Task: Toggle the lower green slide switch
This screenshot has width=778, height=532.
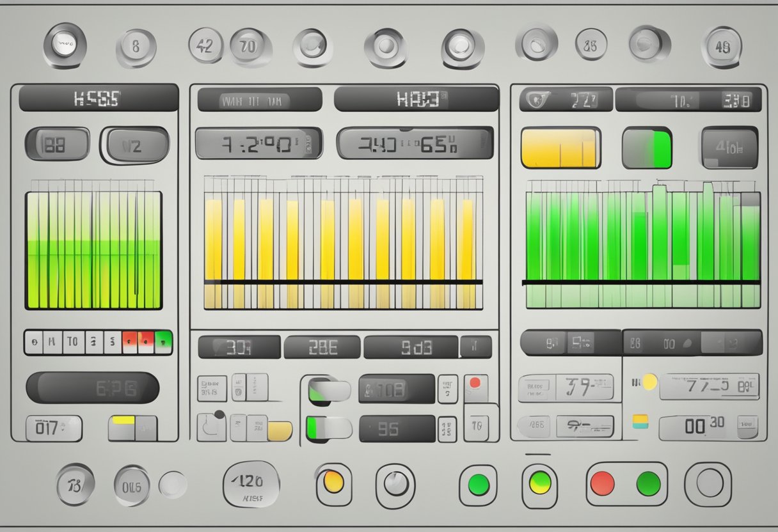Action: point(329,428)
